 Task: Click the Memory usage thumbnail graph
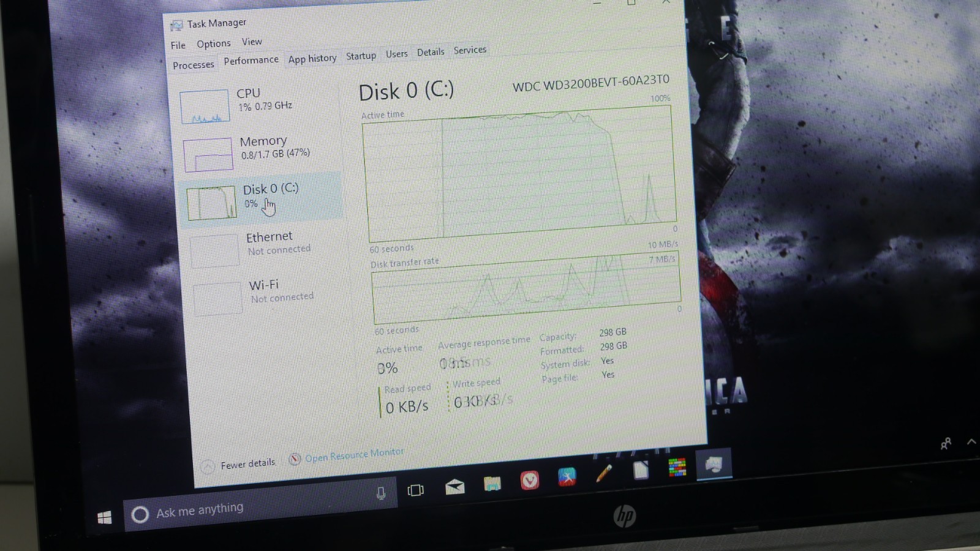(x=208, y=155)
